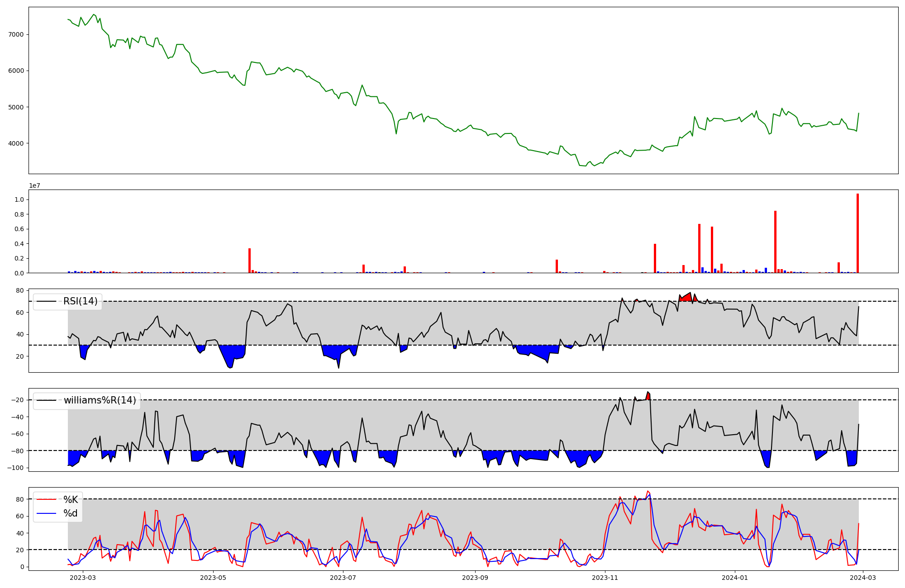Click the 6000 price axis label
This screenshot has width=905, height=588.
(15, 71)
